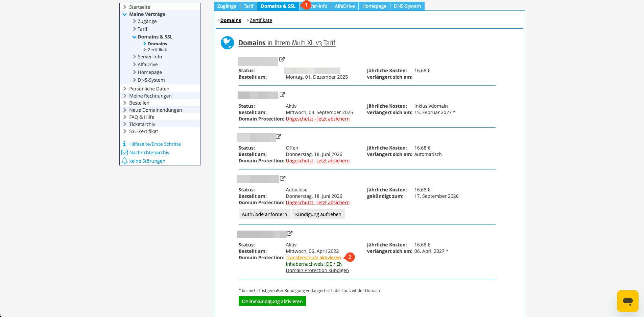This screenshot has height=317, width=644.
Task: Expand AlfaDrive chevron in sidebar
Action: [135, 64]
